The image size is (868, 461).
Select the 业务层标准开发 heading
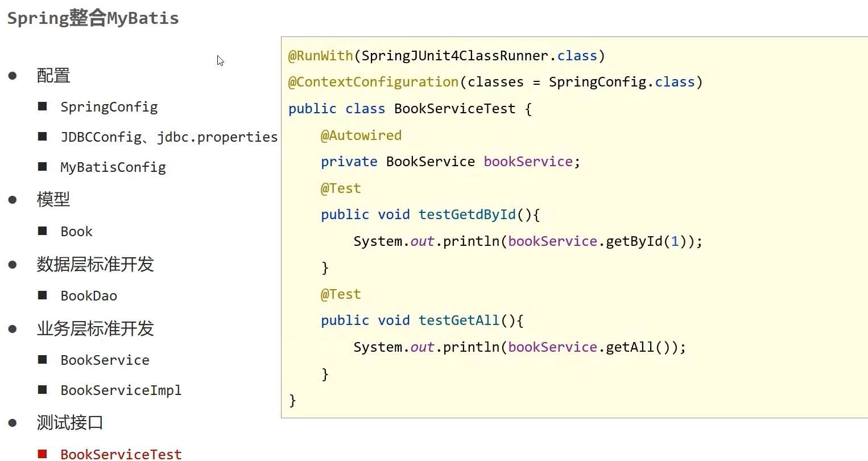(x=95, y=328)
